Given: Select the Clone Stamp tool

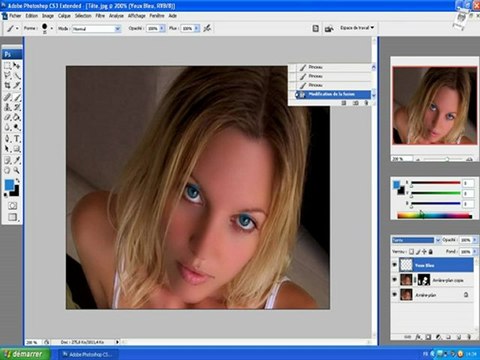Looking at the screenshot, I should coord(7,107).
